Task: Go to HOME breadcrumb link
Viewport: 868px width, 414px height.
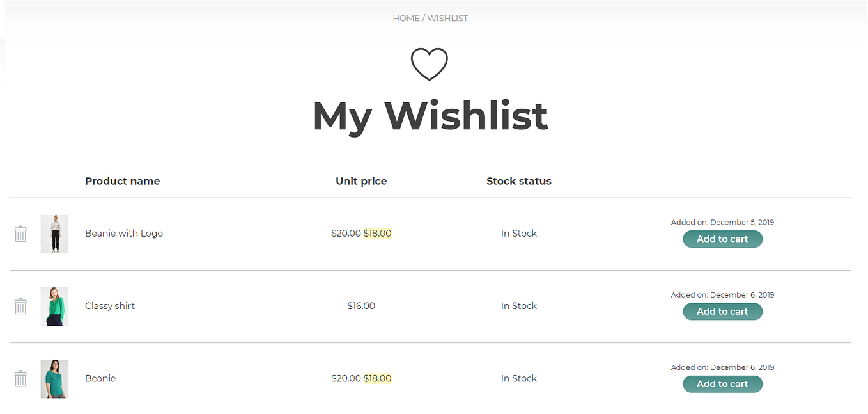Action: click(x=406, y=19)
